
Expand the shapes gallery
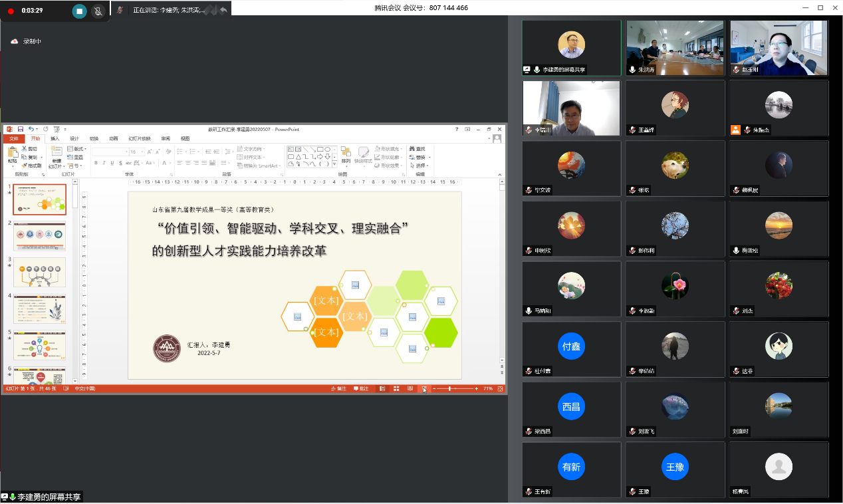[x=334, y=165]
